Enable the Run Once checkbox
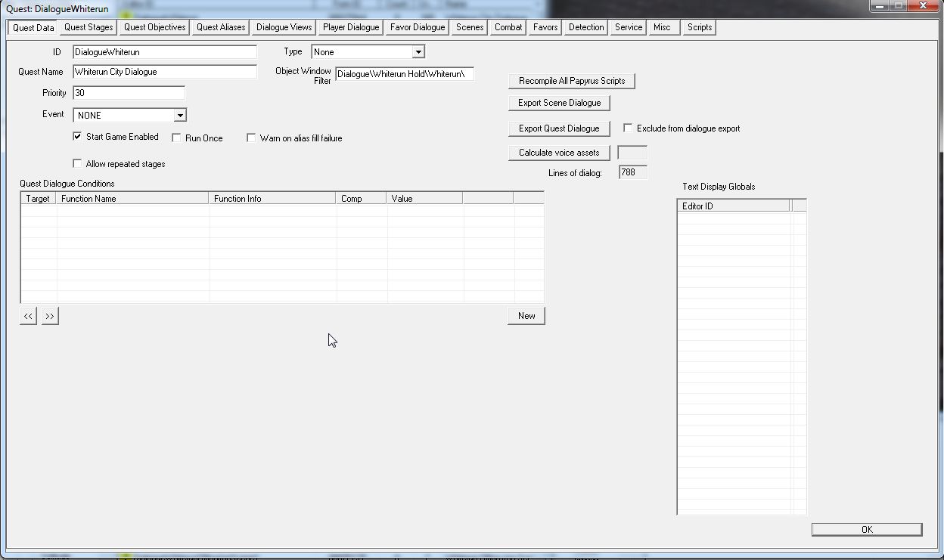 pos(176,138)
